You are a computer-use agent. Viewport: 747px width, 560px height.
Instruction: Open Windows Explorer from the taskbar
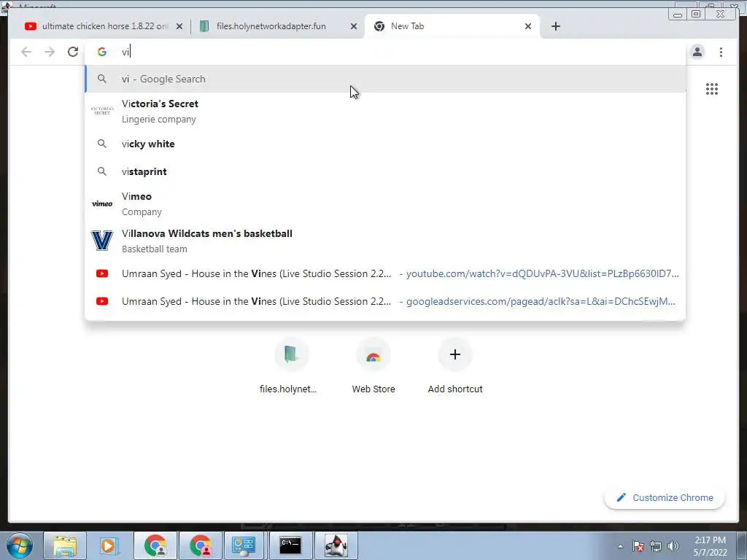pyautogui.click(x=64, y=545)
